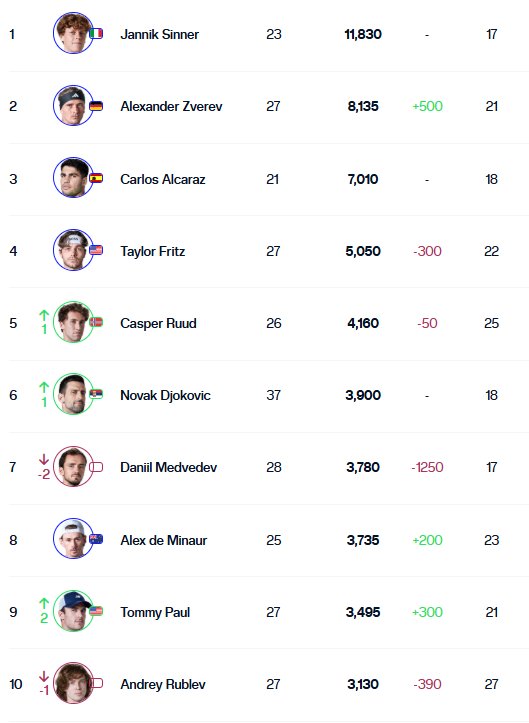Click Daniil Medvedev's avatar photo
Image resolution: width=529 pixels, height=723 pixels.
[x=73, y=466]
